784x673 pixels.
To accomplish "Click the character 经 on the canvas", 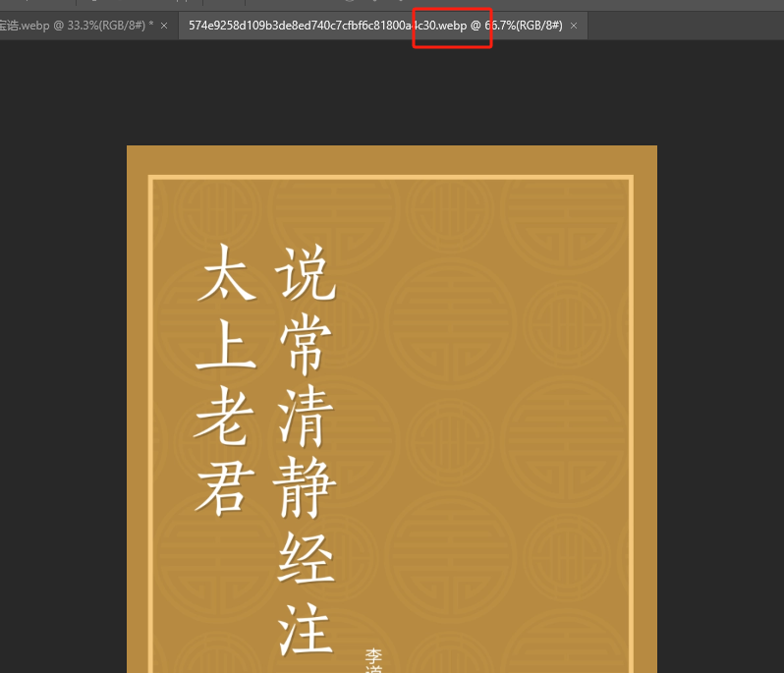I will (307, 556).
